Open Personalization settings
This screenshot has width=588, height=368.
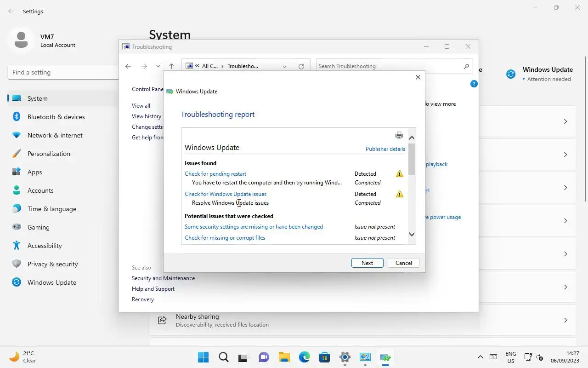coord(62,154)
